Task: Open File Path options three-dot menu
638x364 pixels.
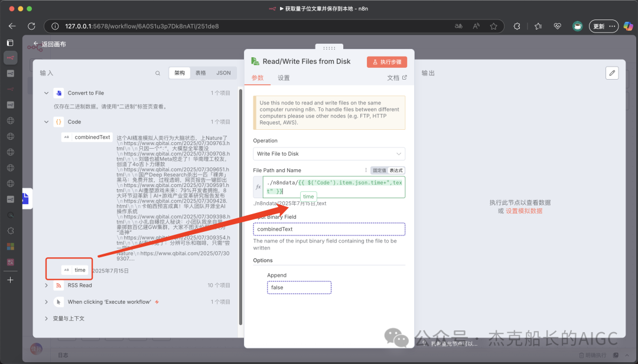Action: point(366,170)
